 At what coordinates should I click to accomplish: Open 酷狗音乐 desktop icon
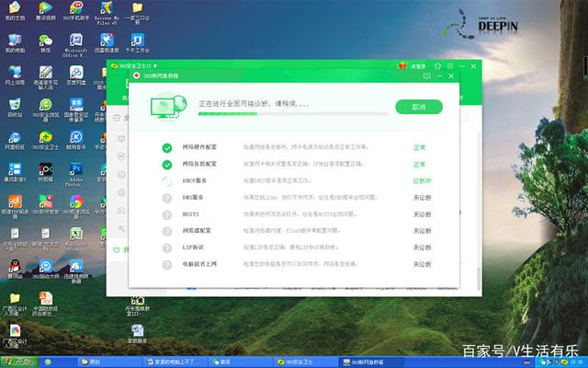[76, 140]
